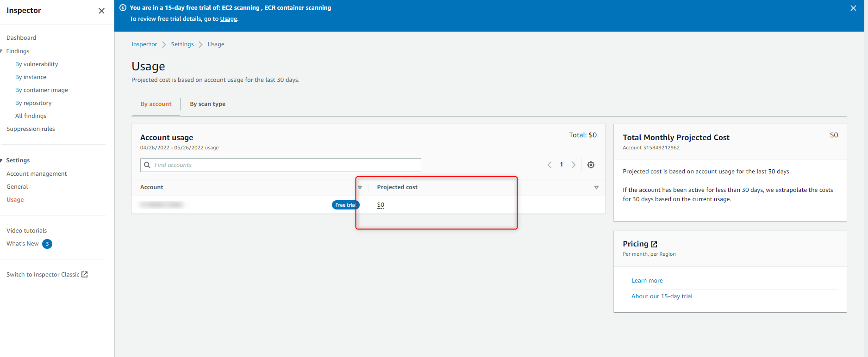Open All findings page
868x357 pixels.
tap(31, 116)
